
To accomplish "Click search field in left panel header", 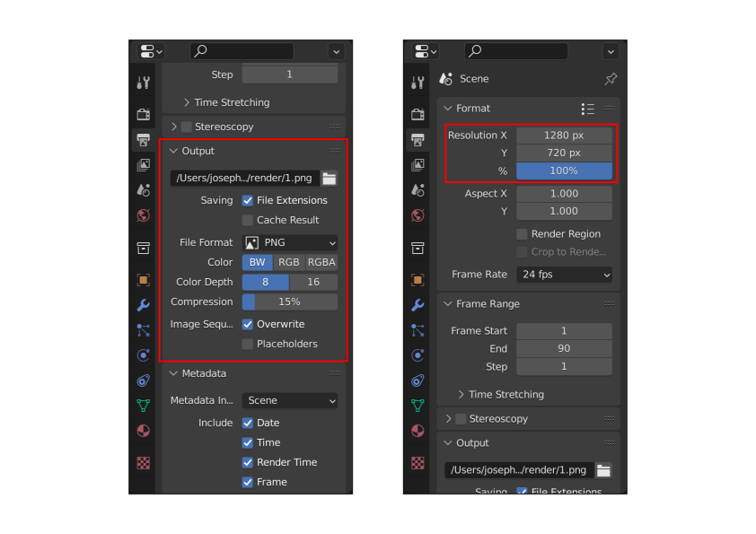I will 242,51.
